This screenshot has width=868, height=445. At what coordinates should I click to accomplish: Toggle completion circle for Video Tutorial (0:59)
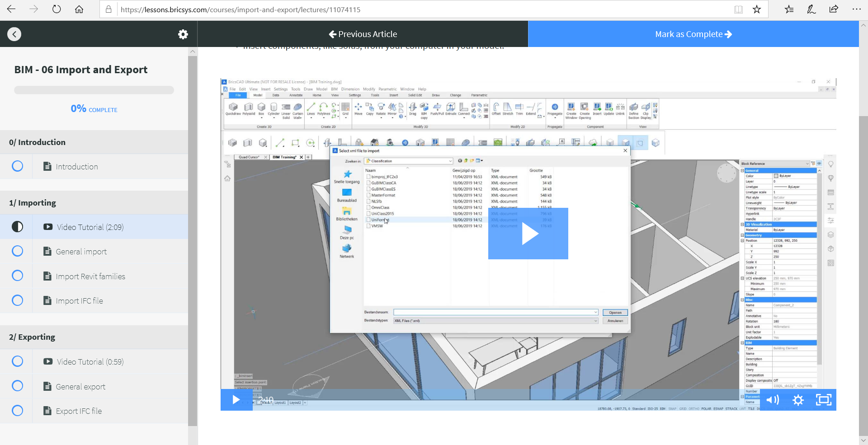17,361
